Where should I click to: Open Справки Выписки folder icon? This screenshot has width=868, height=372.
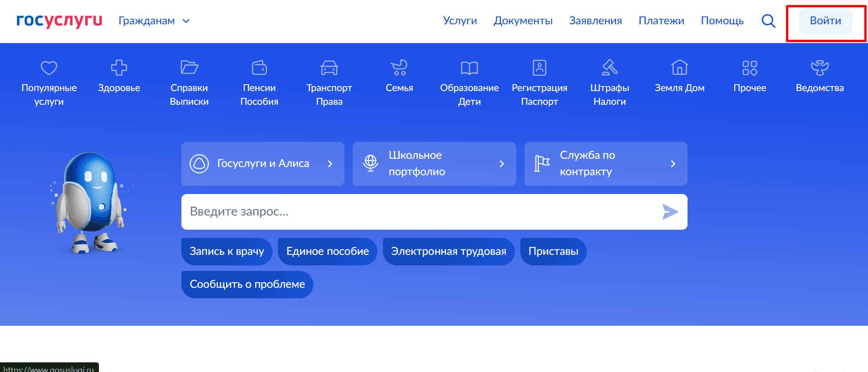coord(189,68)
